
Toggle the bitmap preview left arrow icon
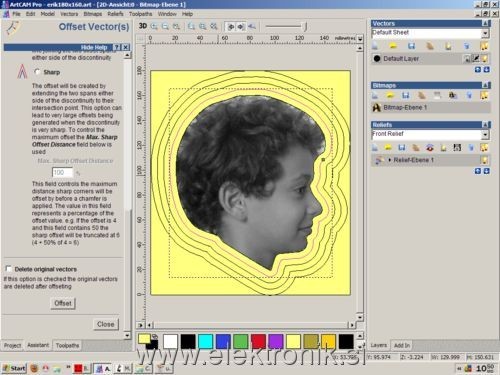click(x=230, y=26)
